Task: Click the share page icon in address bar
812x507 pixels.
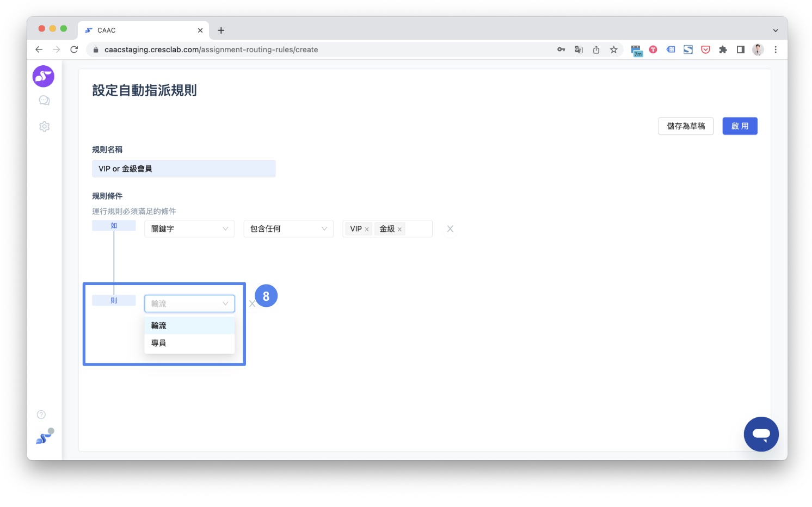Action: pos(596,50)
